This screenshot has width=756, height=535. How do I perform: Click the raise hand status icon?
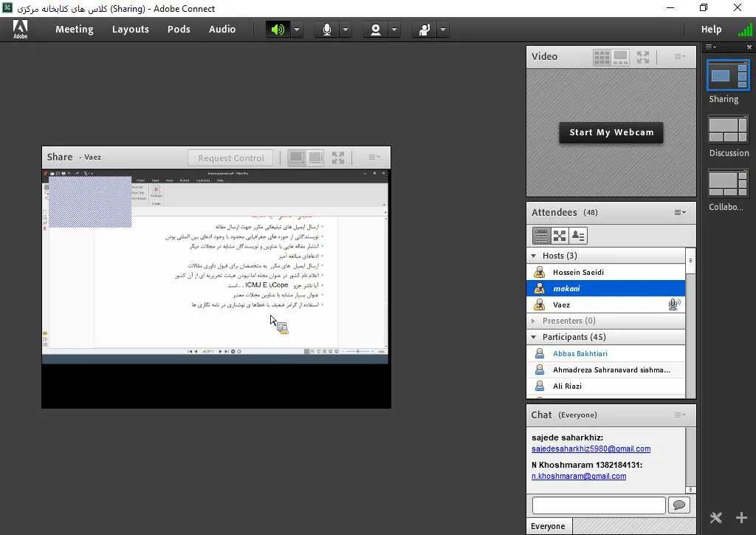point(425,30)
